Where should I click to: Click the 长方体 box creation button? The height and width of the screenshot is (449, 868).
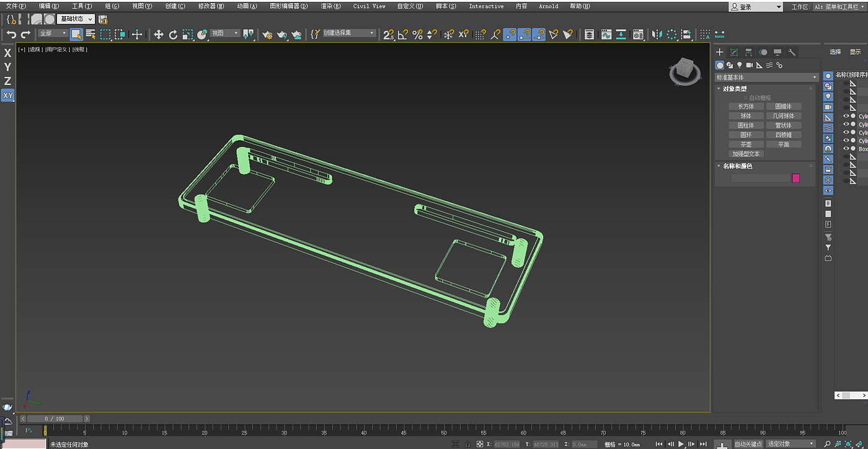coord(746,107)
